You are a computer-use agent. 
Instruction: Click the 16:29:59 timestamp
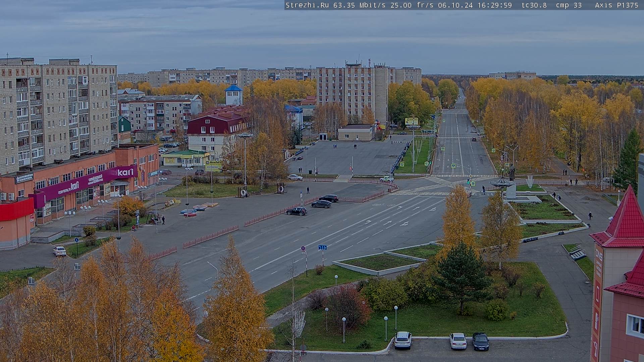[494, 5]
